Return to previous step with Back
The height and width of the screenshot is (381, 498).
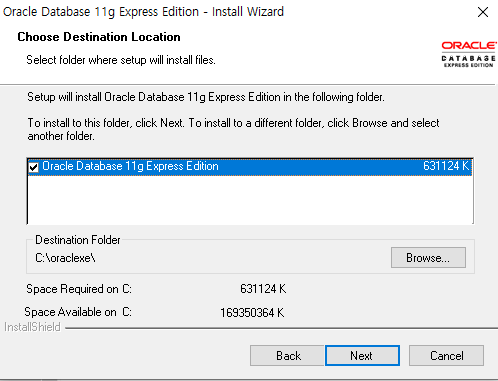coord(287,355)
